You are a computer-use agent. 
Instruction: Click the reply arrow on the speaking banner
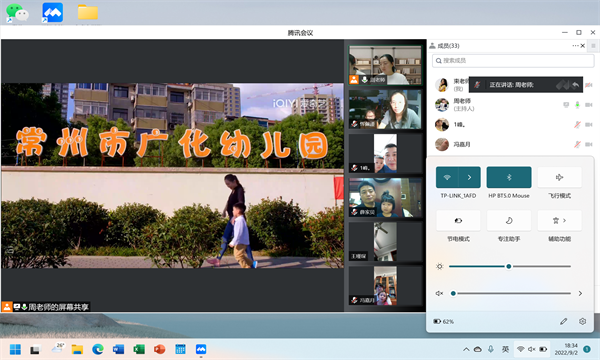coord(575,85)
